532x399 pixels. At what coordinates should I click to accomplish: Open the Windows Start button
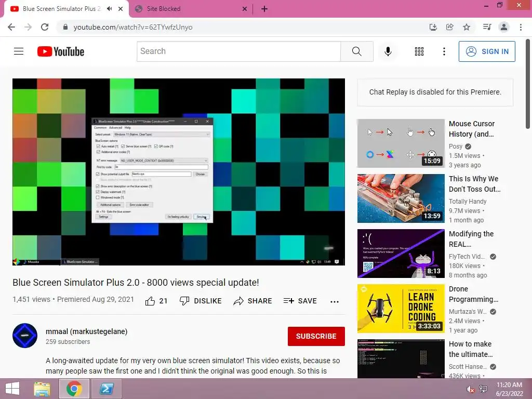point(12,389)
